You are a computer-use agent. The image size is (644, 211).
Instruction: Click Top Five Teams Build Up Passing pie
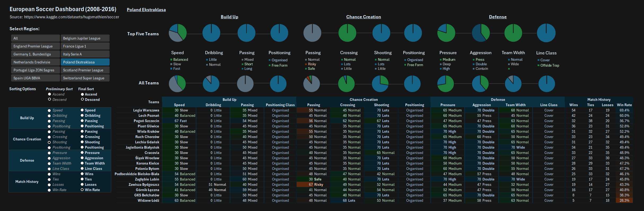point(247,33)
